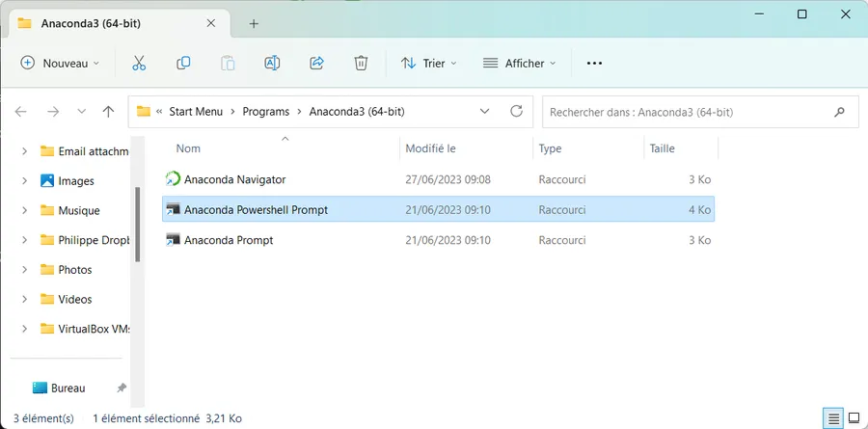The width and height of the screenshot is (868, 429).
Task: Switch to details view icon in status bar
Action: (x=833, y=418)
